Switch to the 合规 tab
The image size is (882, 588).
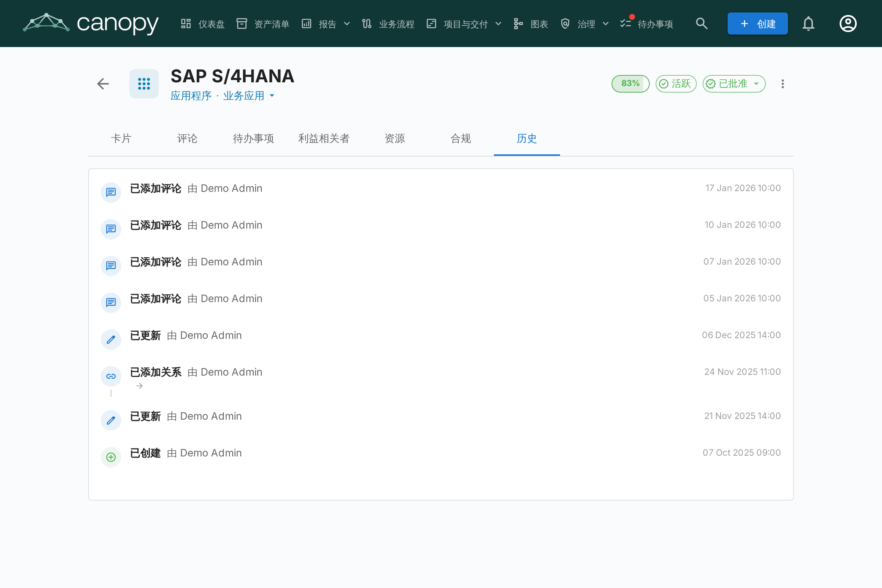click(461, 139)
